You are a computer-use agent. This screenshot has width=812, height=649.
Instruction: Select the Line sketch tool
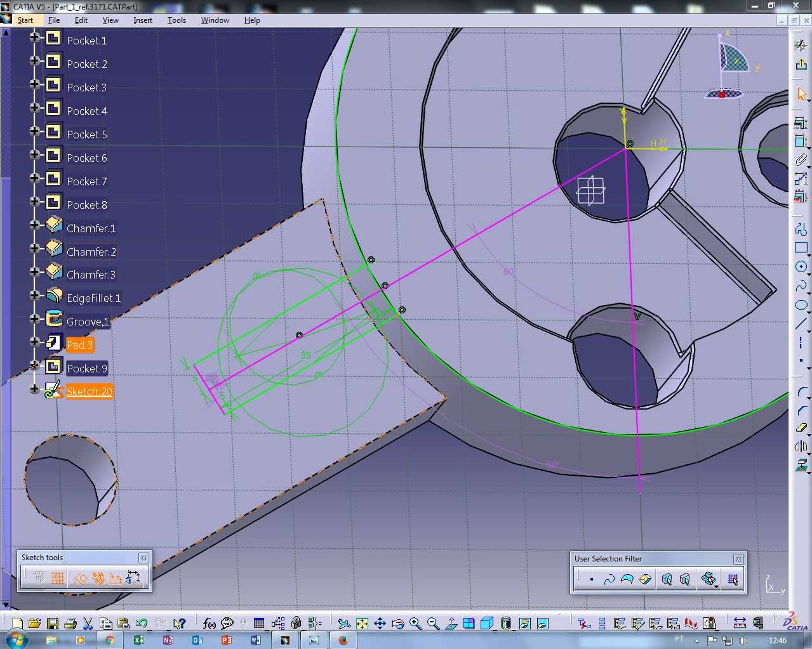801,324
